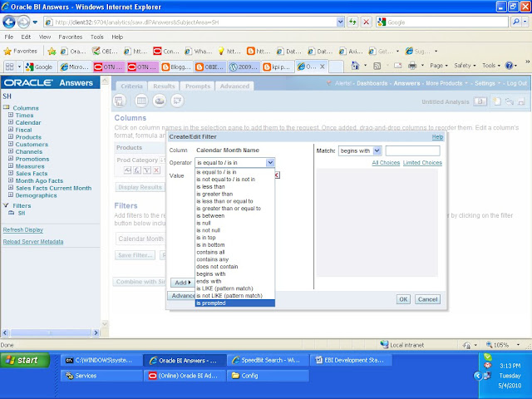The image size is (532, 399).
Task: Click the All Choices link
Action: [386, 163]
